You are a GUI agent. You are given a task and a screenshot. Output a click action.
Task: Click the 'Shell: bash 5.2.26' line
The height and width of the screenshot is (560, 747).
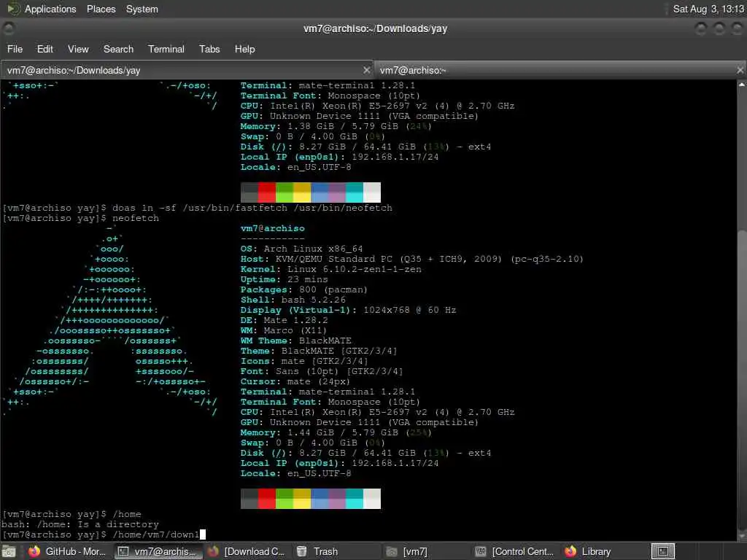pos(293,300)
